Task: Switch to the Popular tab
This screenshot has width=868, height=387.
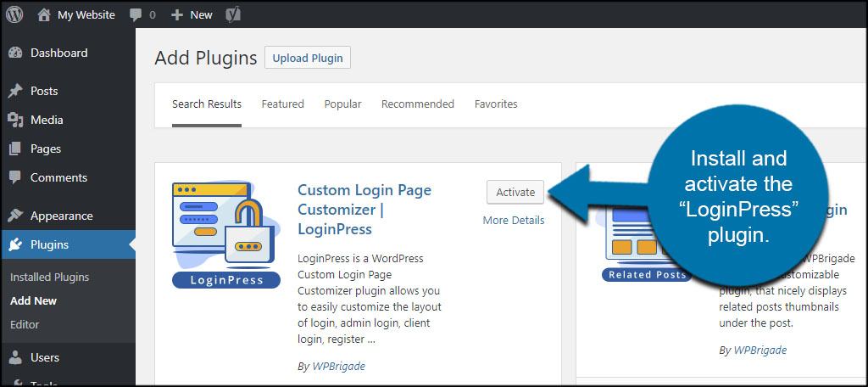Action: click(x=342, y=104)
